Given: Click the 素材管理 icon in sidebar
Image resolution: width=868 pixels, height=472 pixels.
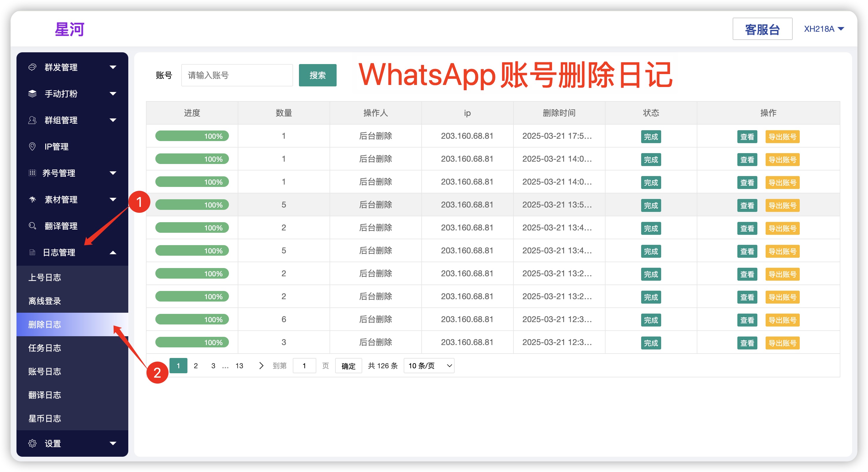Looking at the screenshot, I should 32,199.
